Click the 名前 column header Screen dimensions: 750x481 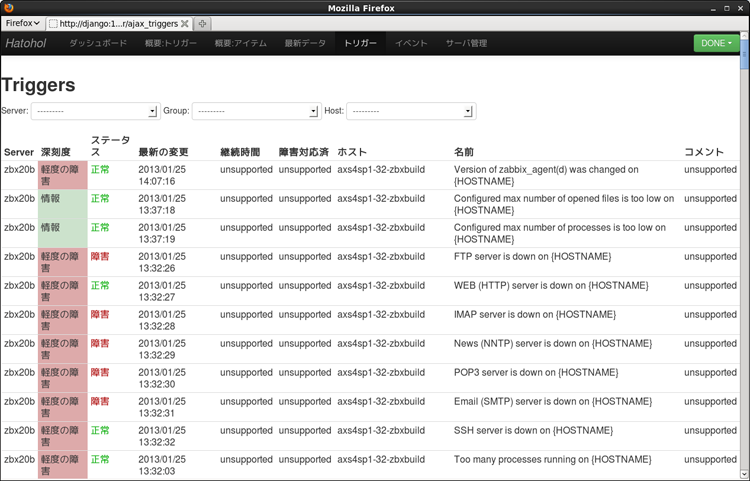click(463, 152)
